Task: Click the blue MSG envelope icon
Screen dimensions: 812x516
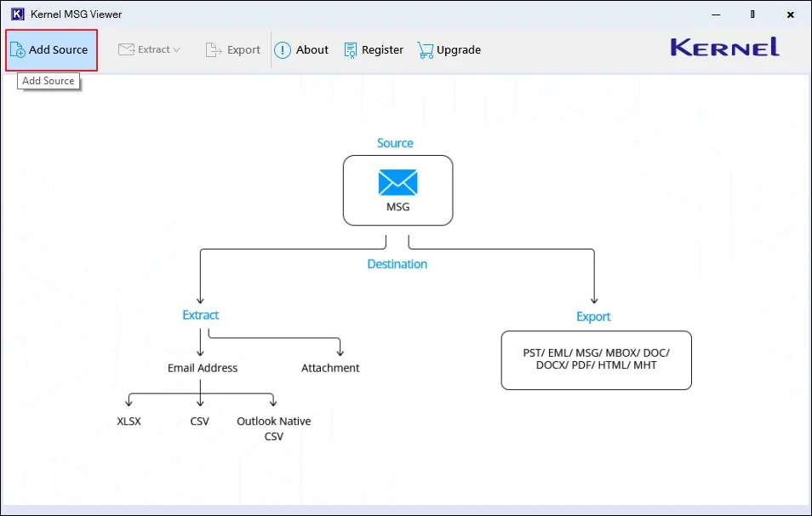Action: [x=397, y=182]
